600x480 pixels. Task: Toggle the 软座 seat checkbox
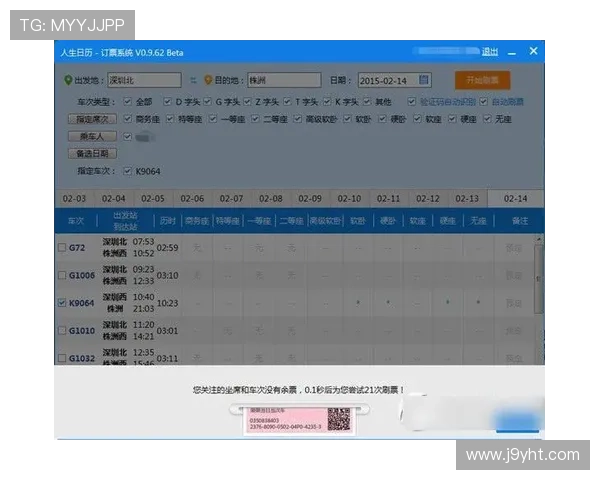pyautogui.click(x=417, y=119)
